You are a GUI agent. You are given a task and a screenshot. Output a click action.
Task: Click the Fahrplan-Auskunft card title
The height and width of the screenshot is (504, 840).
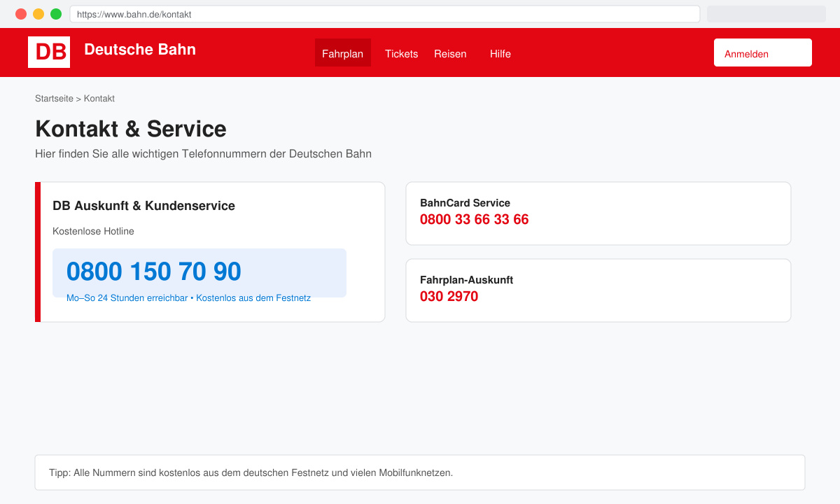(466, 280)
